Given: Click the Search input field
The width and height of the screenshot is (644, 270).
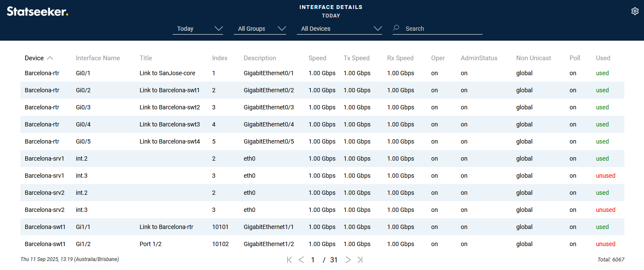Looking at the screenshot, I should click(x=442, y=29).
